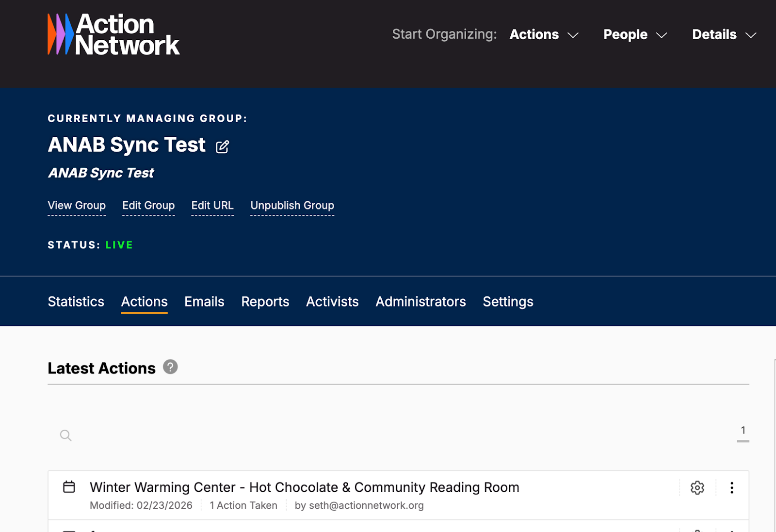Click calendar event icon for Winter Warming Center
Image resolution: width=776 pixels, height=532 pixels.
pos(69,486)
